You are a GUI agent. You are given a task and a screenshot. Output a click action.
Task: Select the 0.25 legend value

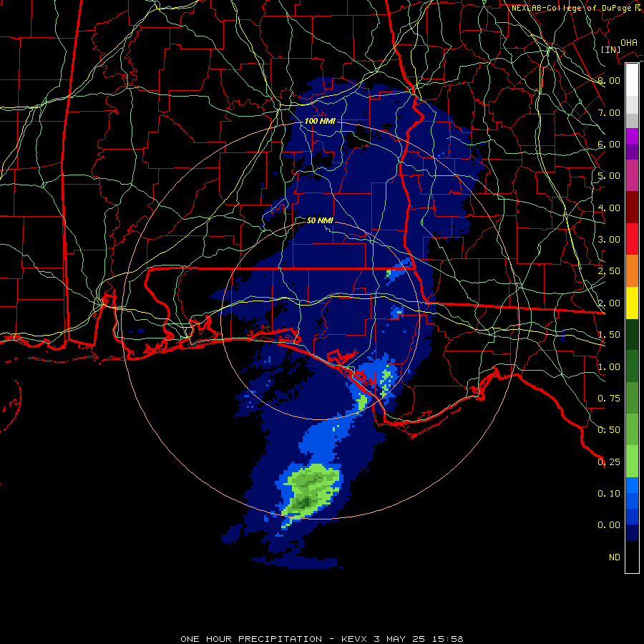click(609, 462)
